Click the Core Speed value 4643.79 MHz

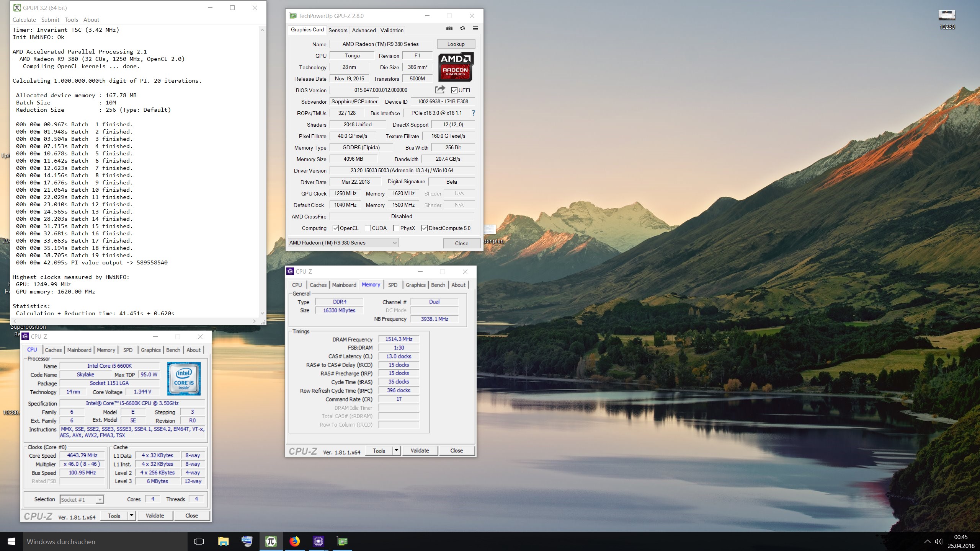click(82, 455)
